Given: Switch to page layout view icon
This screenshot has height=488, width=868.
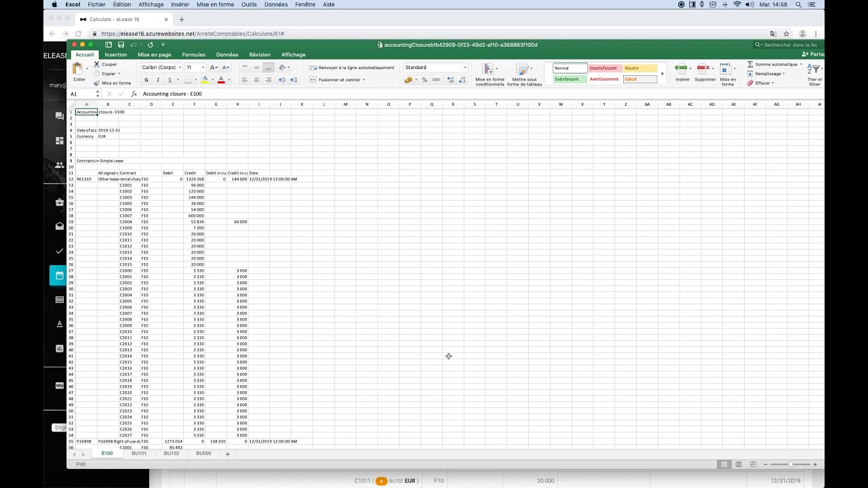Looking at the screenshot, I should 738,464.
